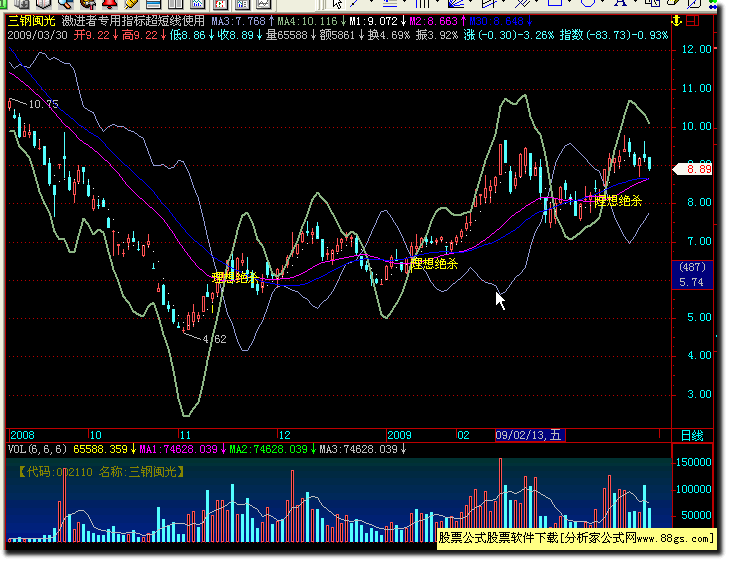The width and height of the screenshot is (729, 561).
Task: Click the date 2009/03/30 in info line
Action: (x=37, y=35)
